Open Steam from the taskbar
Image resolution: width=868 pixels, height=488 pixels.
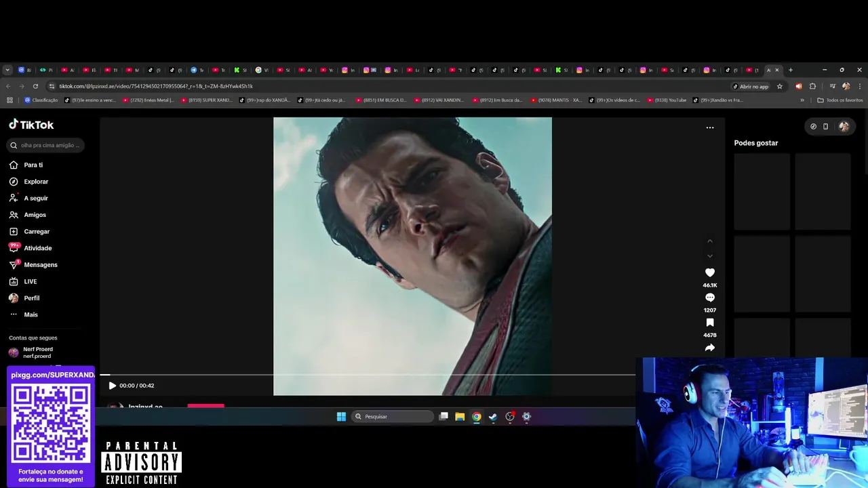[493, 417]
